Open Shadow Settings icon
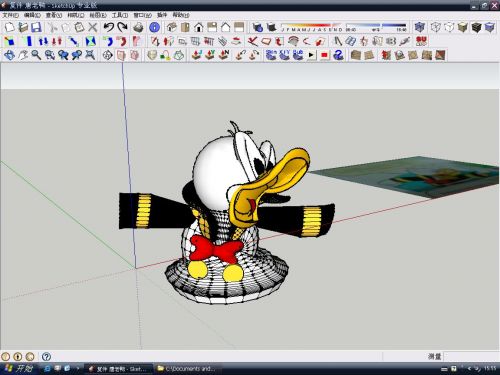The width and height of the screenshot is (500, 375). click(258, 27)
